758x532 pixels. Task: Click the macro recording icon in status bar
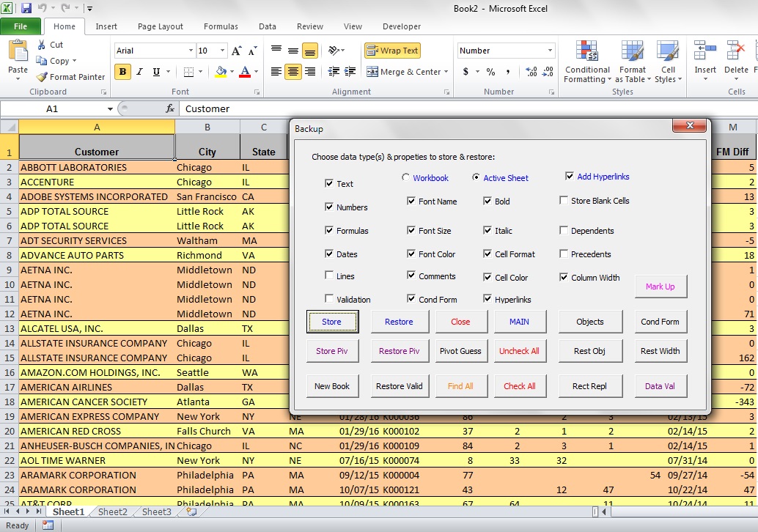coord(48,525)
